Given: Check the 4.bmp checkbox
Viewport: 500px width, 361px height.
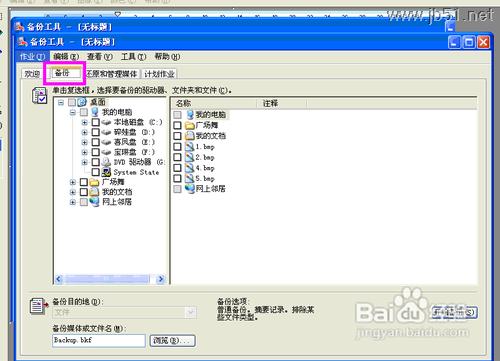Looking at the screenshot, I should tap(178, 168).
